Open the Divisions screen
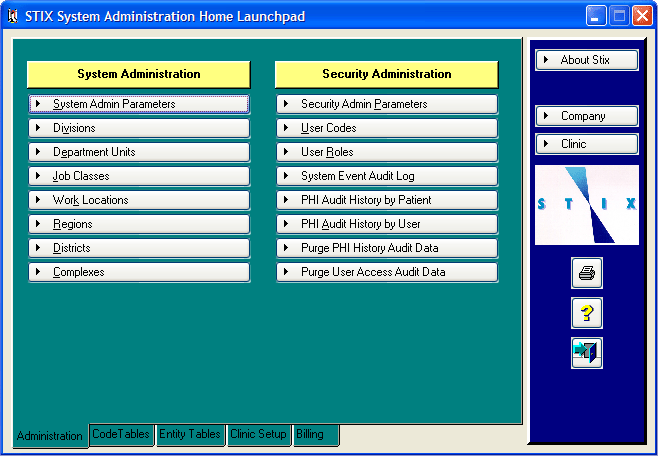The width and height of the screenshot is (658, 457). point(139,128)
